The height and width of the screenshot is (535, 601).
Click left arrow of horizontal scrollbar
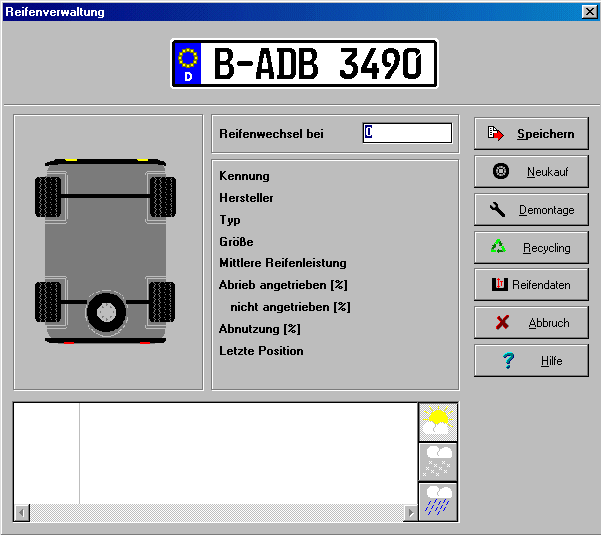(x=23, y=512)
